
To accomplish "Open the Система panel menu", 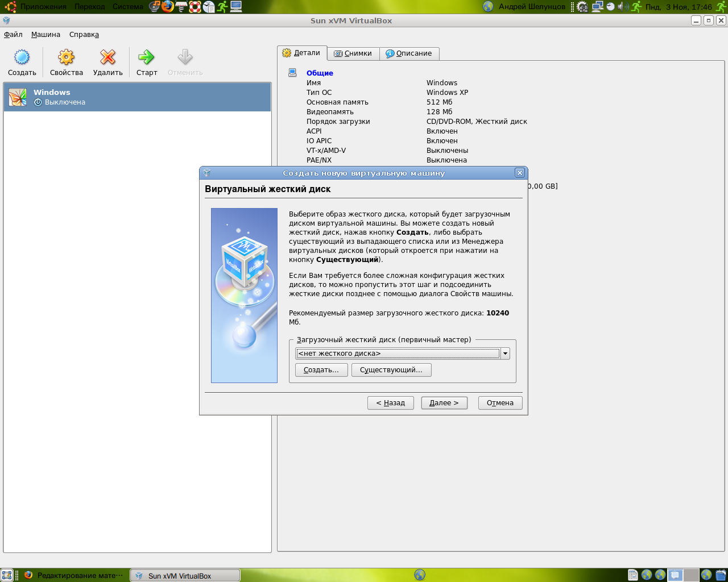I will click(x=128, y=7).
